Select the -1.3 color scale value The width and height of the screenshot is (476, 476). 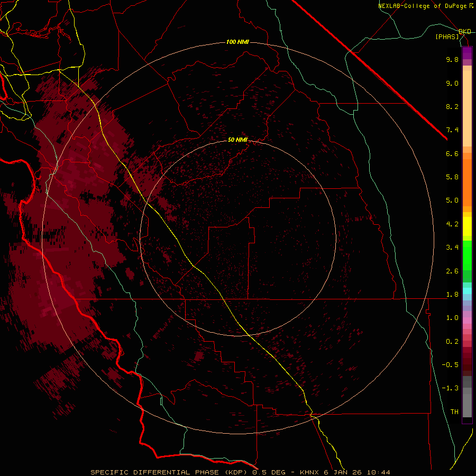(x=450, y=388)
